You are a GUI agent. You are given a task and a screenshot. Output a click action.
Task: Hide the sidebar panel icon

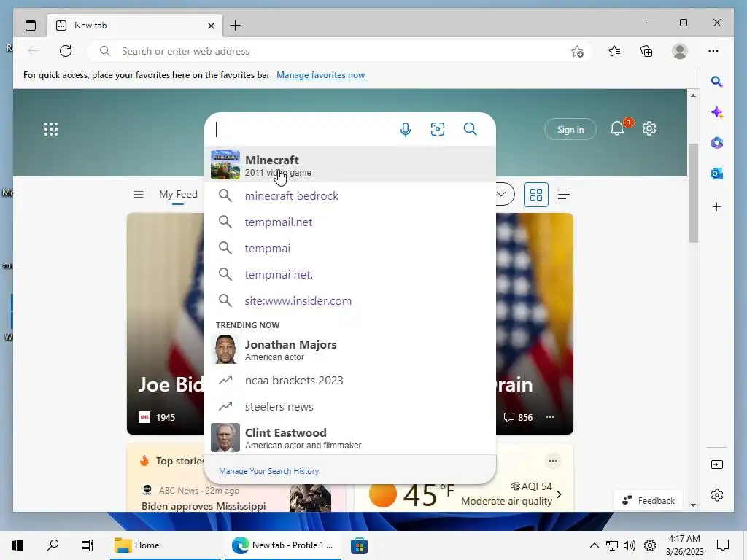click(x=716, y=464)
